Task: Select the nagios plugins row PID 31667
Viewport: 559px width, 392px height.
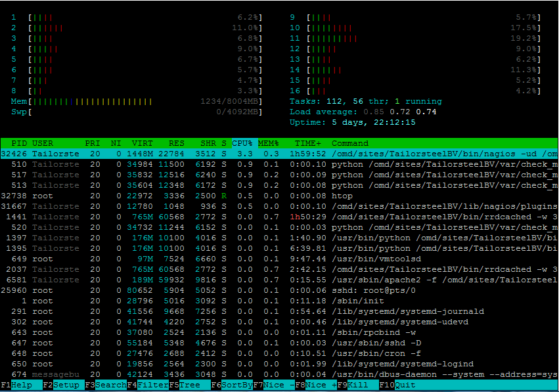Action: 279,206
